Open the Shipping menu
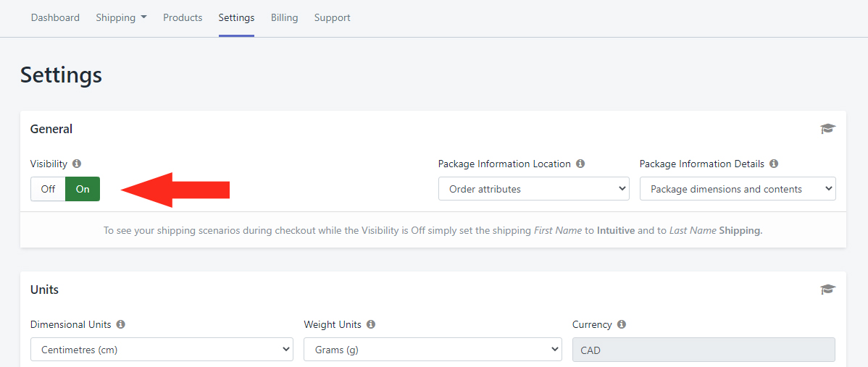The width and height of the screenshot is (868, 367). pyautogui.click(x=121, y=17)
